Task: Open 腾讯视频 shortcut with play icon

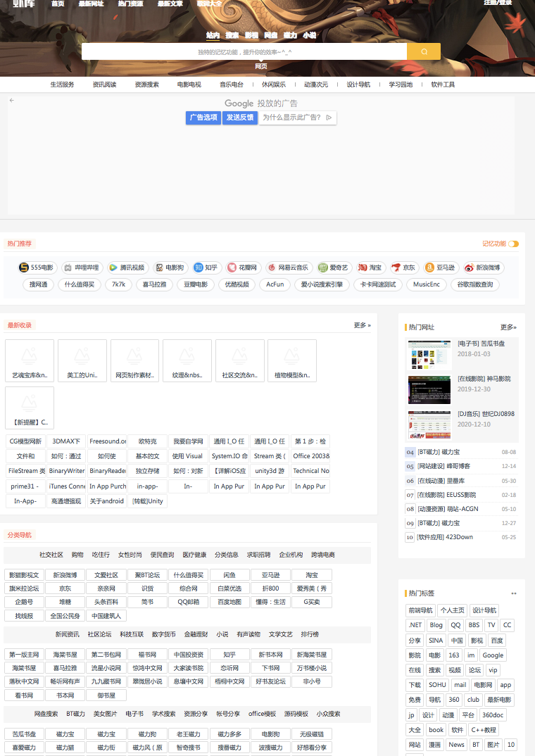Action: (x=127, y=267)
